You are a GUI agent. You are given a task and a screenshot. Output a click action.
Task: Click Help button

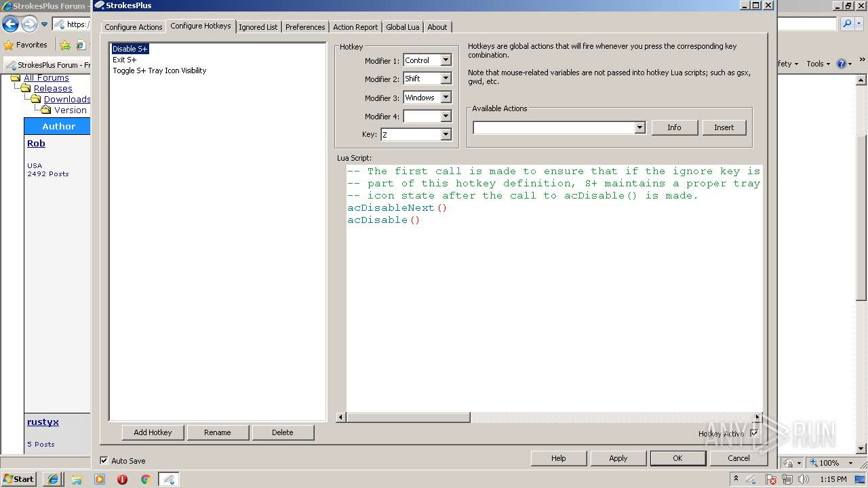[558, 458]
